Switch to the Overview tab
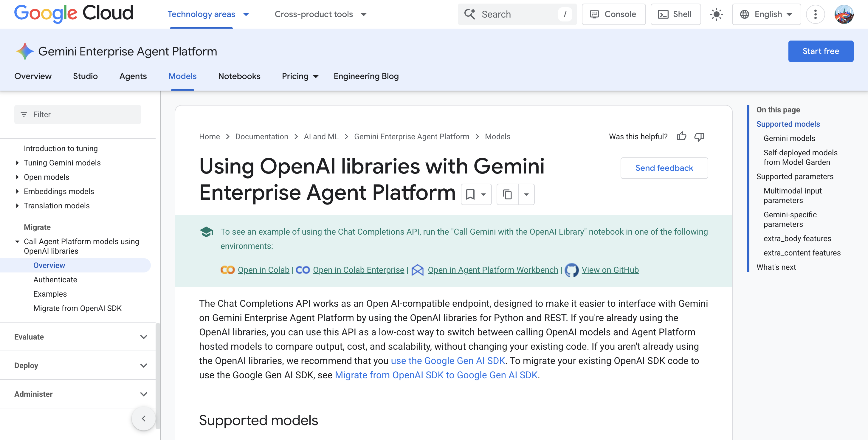The height and width of the screenshot is (440, 868). tap(33, 76)
